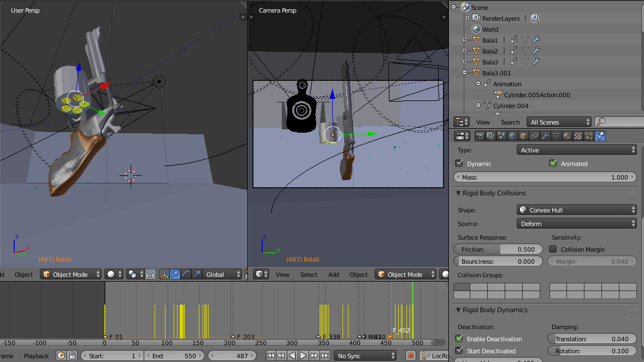The width and height of the screenshot is (644, 362).
Task: Open the No Sync playback dropdown
Action: (x=365, y=355)
